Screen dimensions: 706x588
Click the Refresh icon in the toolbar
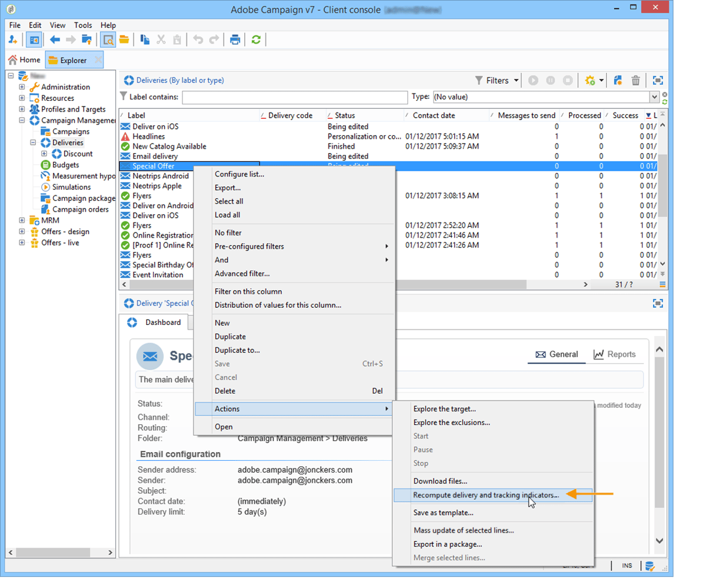[x=256, y=39]
